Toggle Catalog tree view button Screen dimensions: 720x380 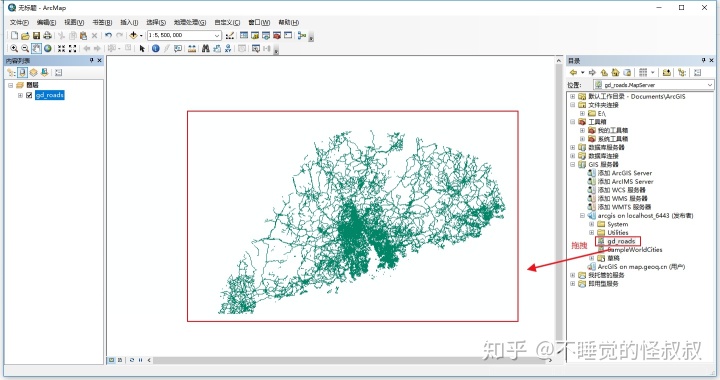(x=682, y=73)
